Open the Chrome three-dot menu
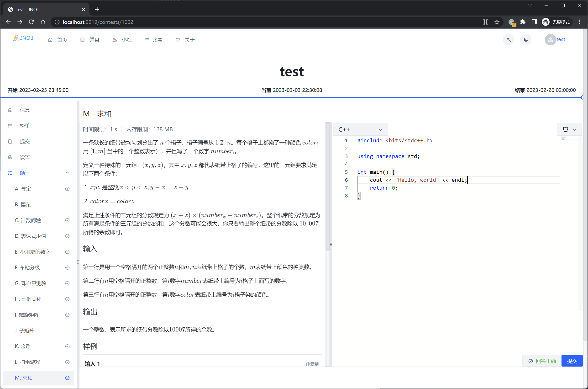This screenshot has width=588, height=389. [580, 22]
